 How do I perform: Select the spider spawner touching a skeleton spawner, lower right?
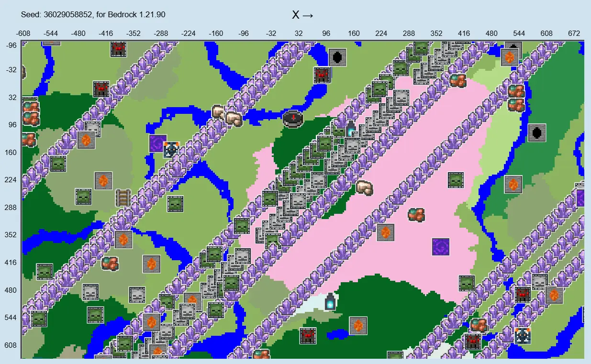point(523,294)
